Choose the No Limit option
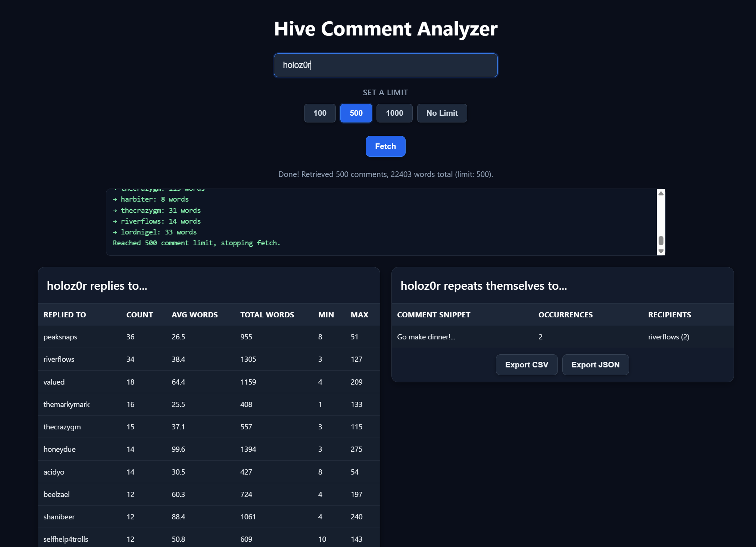Screen dimensions: 756x547 point(442,113)
